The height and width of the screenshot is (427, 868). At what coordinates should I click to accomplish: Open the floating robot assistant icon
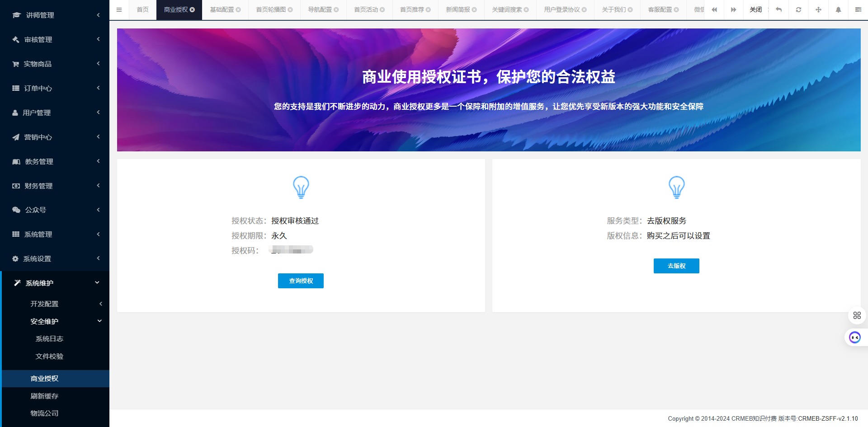tap(855, 338)
